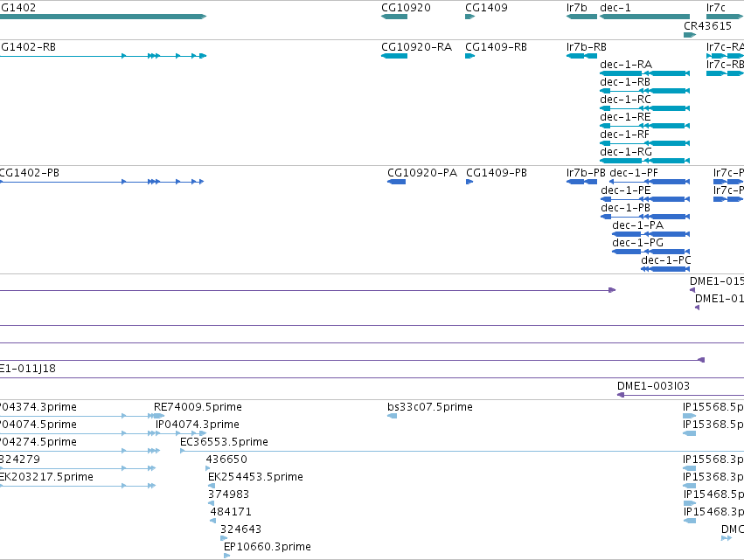Open protein Ir7b-PB

(581, 182)
